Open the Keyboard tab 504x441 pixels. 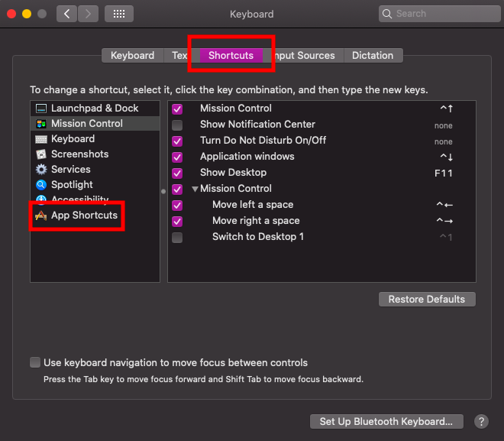coord(132,55)
